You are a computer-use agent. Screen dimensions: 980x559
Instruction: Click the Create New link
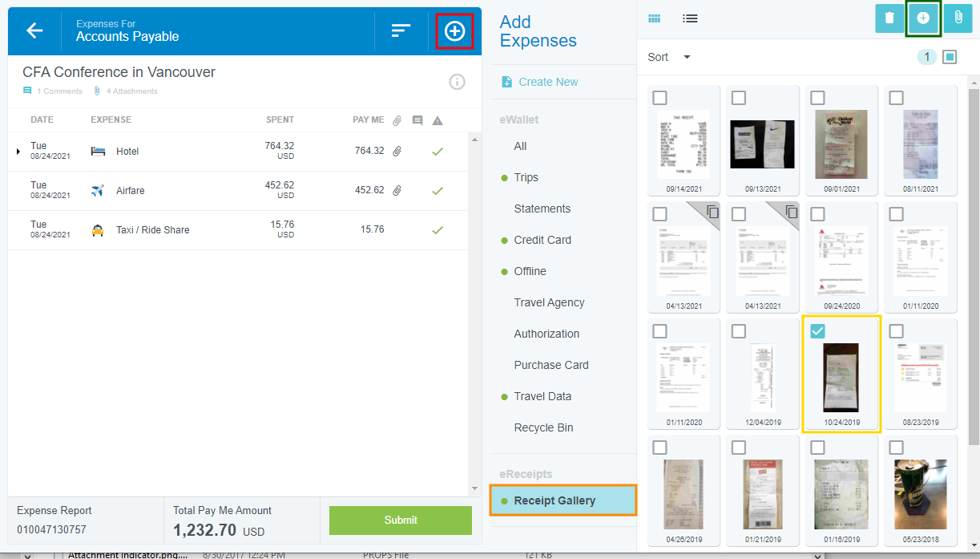[548, 82]
